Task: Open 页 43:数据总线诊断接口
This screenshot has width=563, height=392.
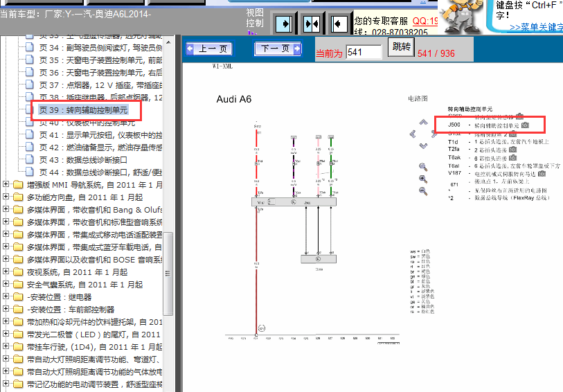Action: [x=83, y=160]
